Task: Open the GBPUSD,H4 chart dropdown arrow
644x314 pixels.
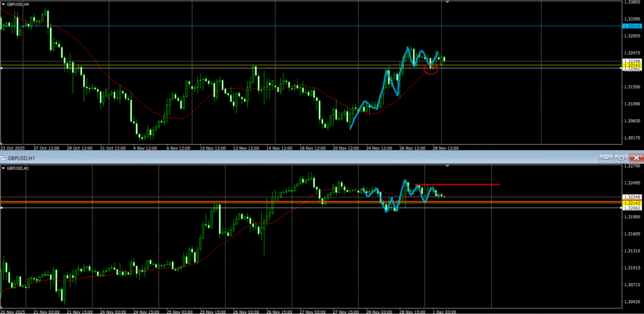Action: 4,4
